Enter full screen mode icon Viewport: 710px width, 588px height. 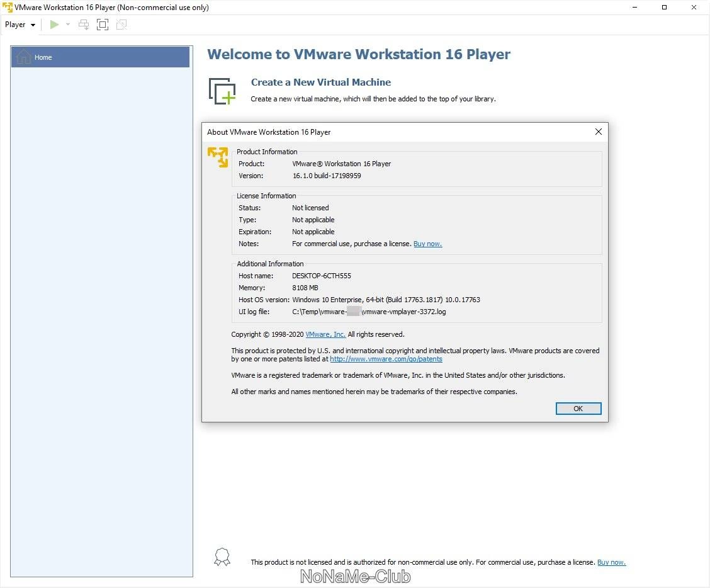(103, 25)
